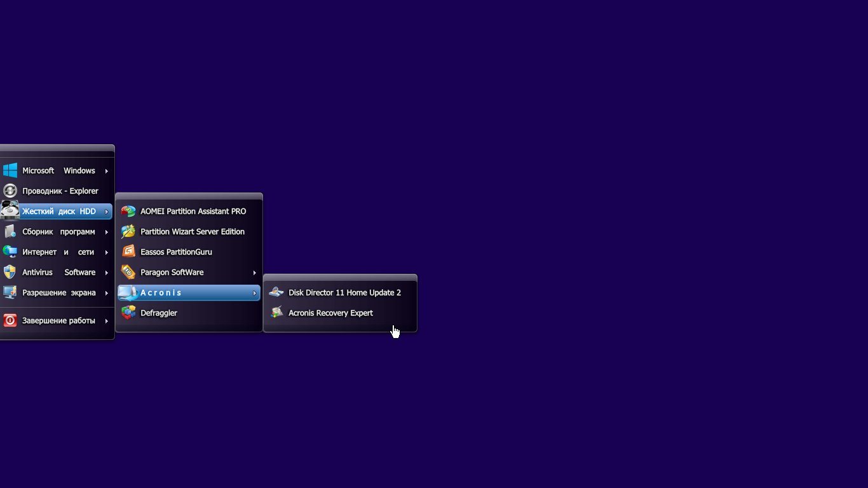Click the Defraggler cubes icon

click(x=128, y=313)
